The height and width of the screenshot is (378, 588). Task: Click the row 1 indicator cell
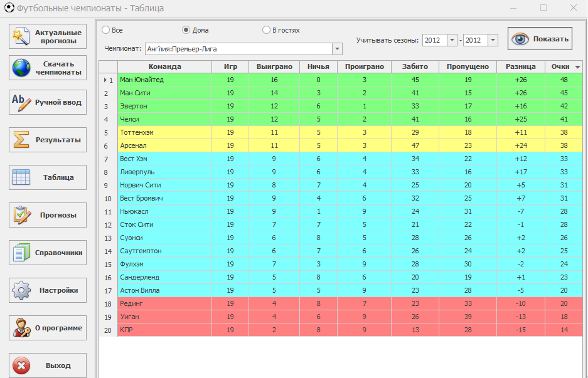point(109,80)
